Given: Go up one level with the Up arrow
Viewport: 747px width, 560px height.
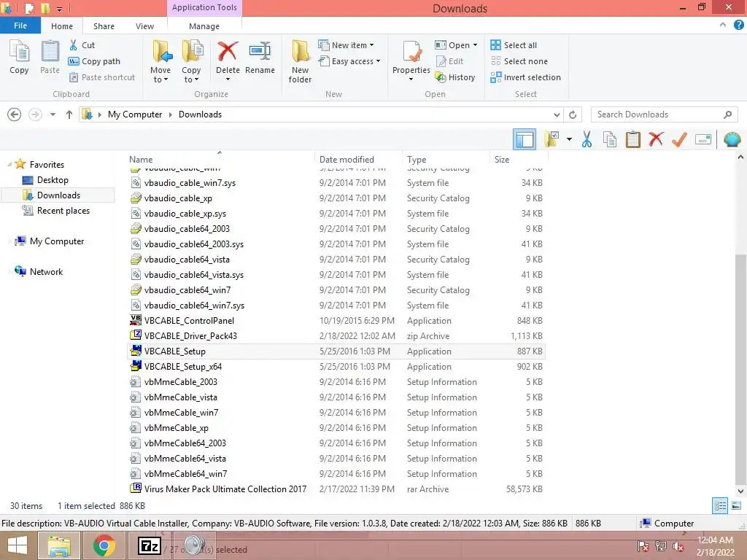Looking at the screenshot, I should click(x=69, y=114).
